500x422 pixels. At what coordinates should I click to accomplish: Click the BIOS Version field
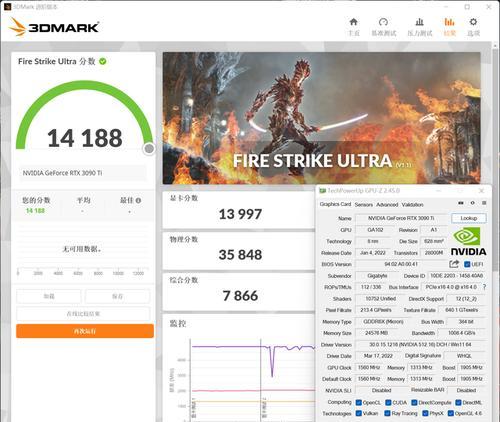tap(401, 264)
